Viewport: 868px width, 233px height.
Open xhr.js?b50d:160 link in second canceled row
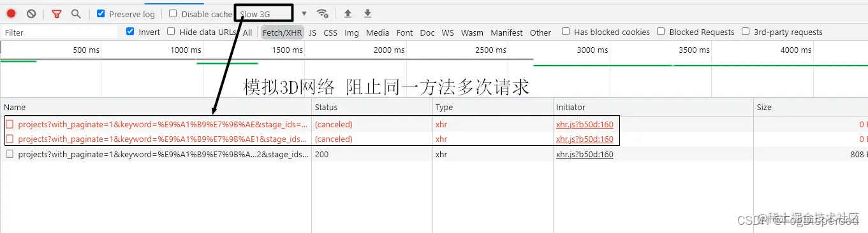[584, 139]
